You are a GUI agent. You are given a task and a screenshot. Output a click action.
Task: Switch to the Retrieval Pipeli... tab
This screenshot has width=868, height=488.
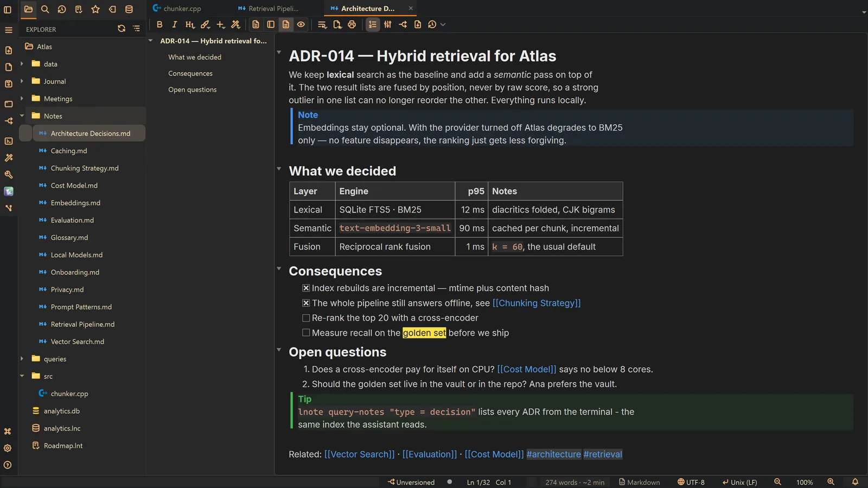click(269, 8)
